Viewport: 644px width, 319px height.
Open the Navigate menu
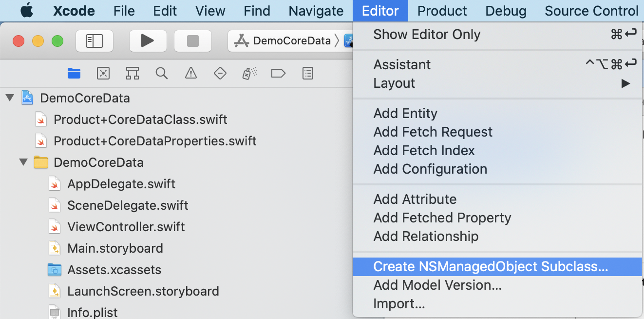coord(316,11)
